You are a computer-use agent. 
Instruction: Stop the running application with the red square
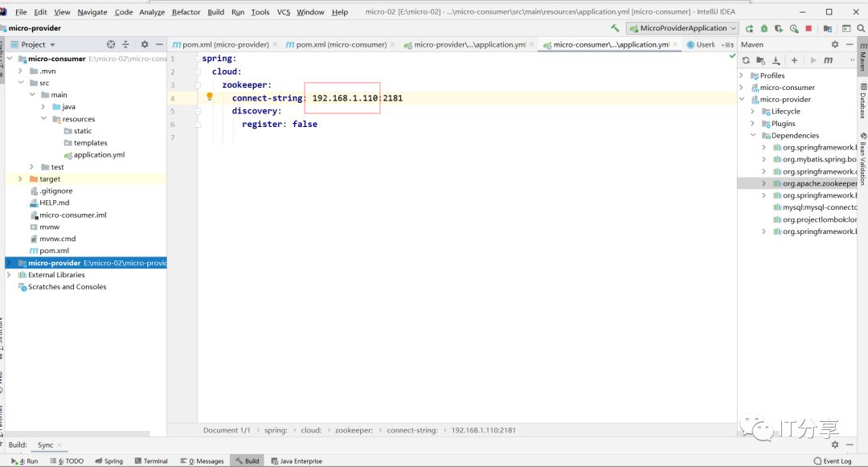809,28
